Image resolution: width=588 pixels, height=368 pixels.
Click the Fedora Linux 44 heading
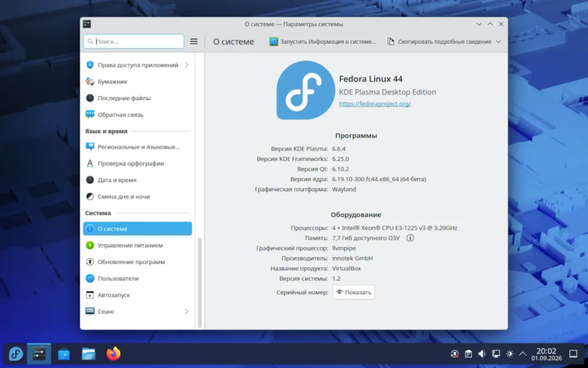(x=370, y=79)
